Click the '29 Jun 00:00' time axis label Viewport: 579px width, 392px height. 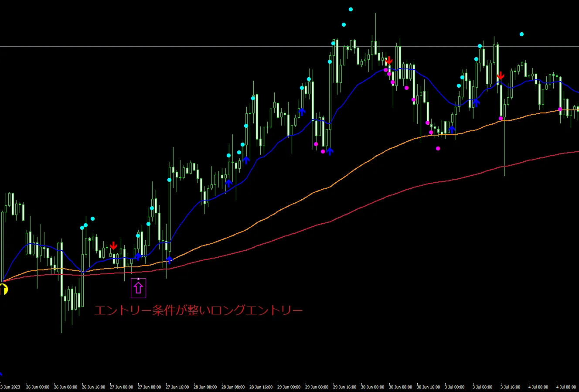289,387
